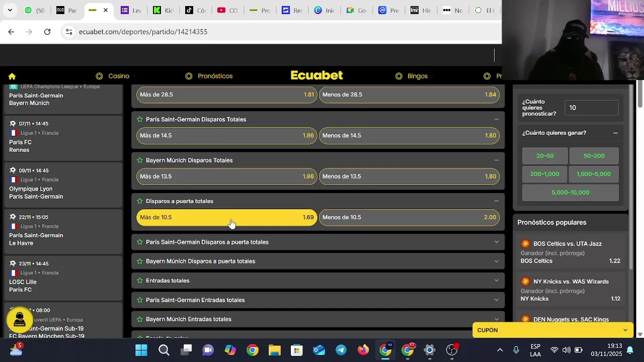Open Firefox from the taskbar
The width and height of the screenshot is (644, 362).
coord(363,350)
